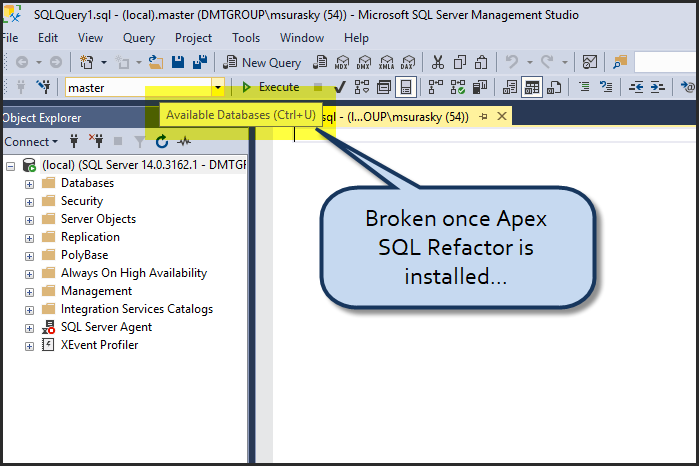
Task: Toggle Results to File mode
Action: coord(554,87)
